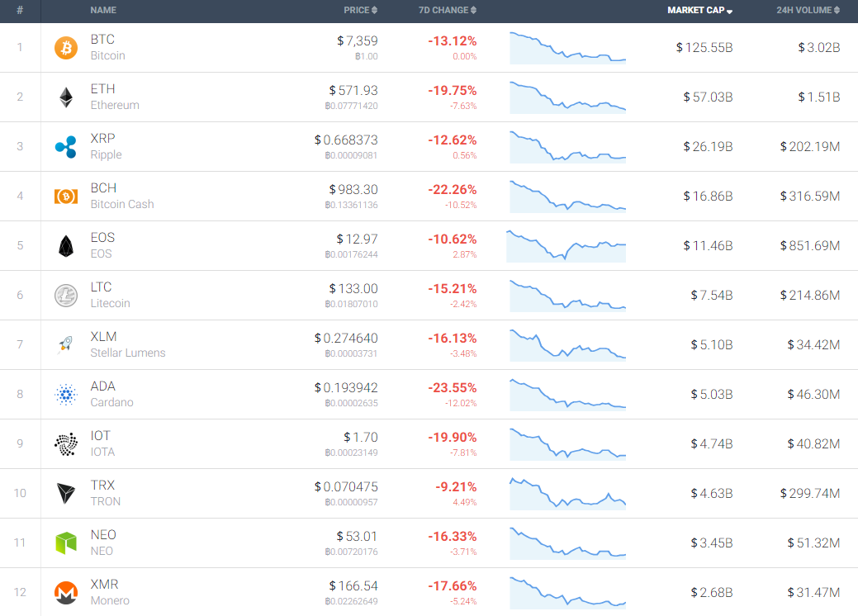
Task: Click the Monero orange logo icon
Action: point(66,593)
